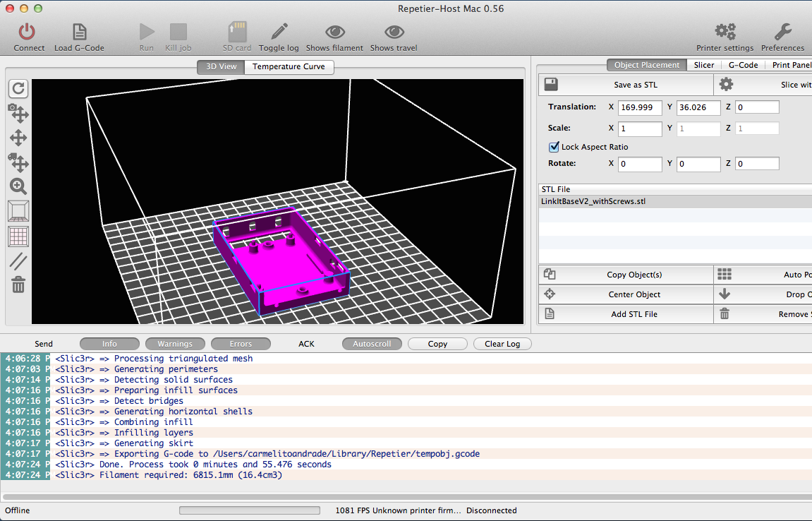Disable Autoscroll in the log
Screen dimensions: 812x521
pos(372,344)
